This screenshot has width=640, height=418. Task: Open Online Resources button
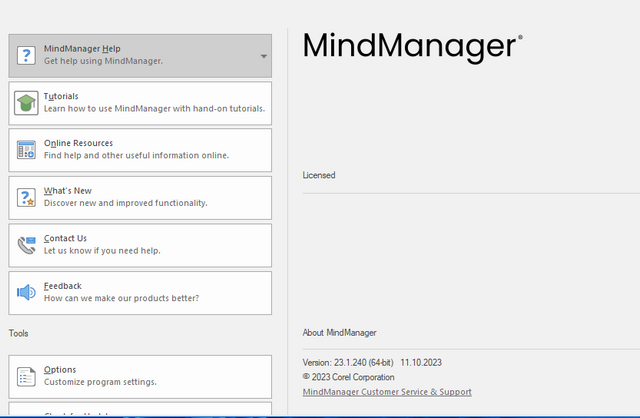click(x=140, y=150)
